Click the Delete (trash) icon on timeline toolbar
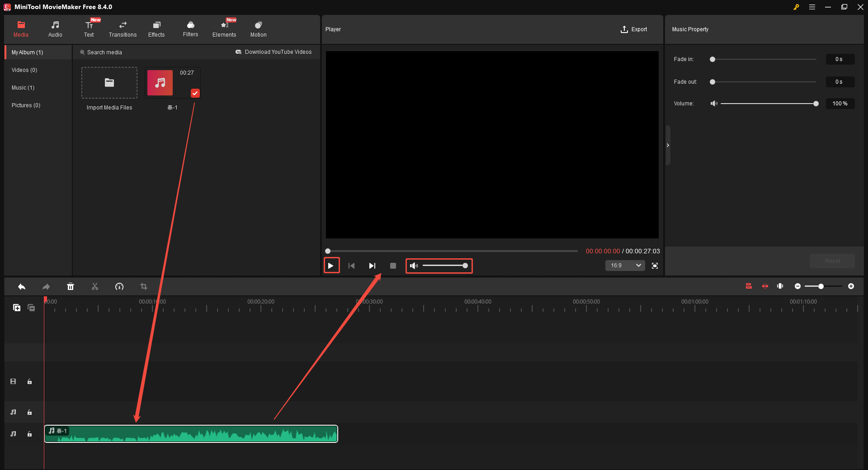This screenshot has width=868, height=470. click(71, 286)
